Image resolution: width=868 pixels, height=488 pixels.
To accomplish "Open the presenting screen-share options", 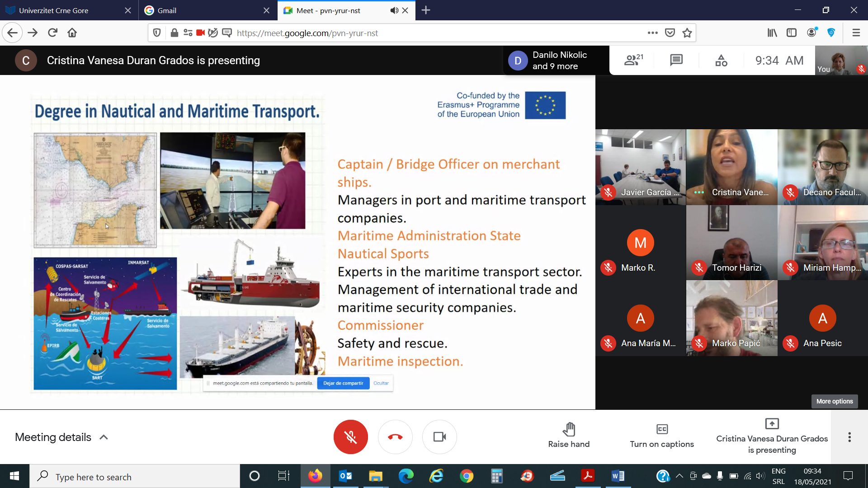I will point(772,436).
